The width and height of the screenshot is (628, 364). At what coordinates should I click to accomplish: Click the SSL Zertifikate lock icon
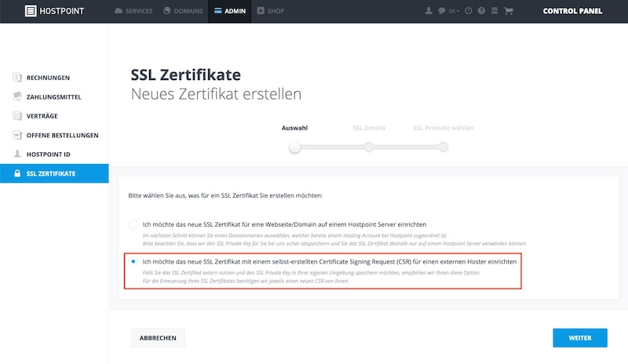(x=17, y=173)
